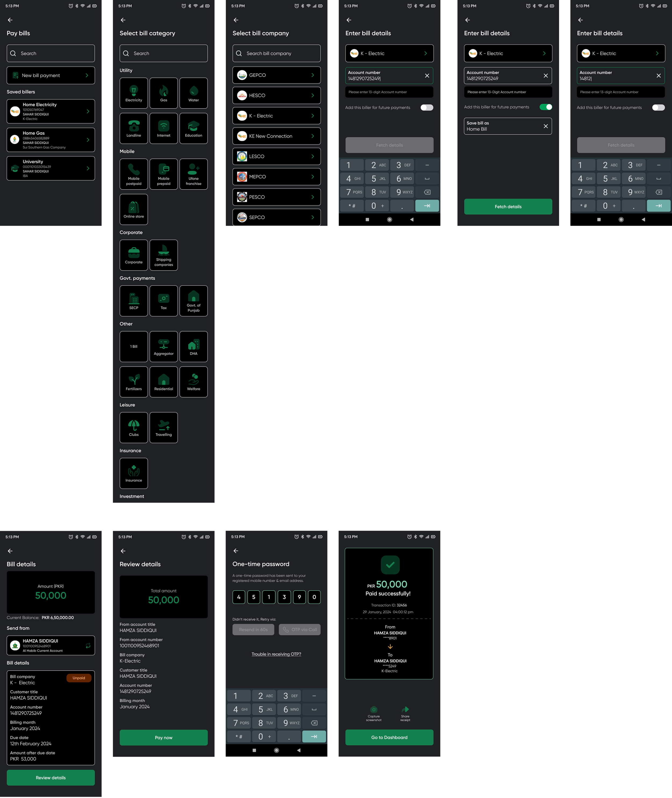Select the Travelling leisure category
Screen dimensions: 672x798
click(x=163, y=427)
